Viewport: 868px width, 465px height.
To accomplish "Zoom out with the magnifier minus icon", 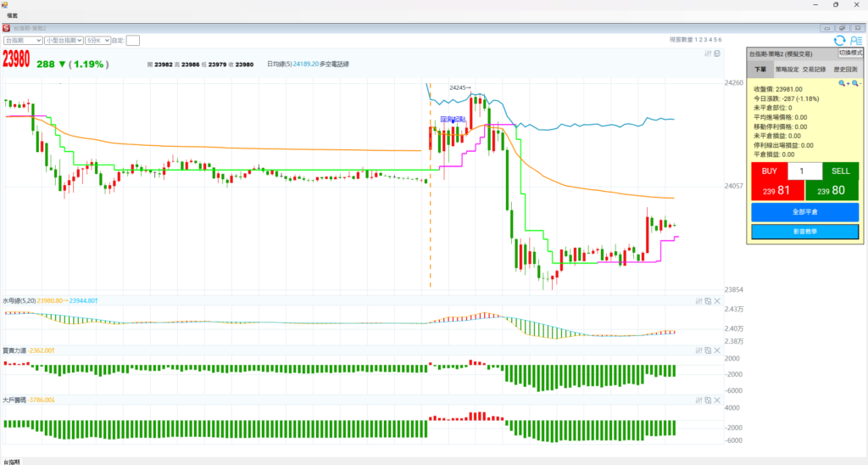I will pos(855,83).
